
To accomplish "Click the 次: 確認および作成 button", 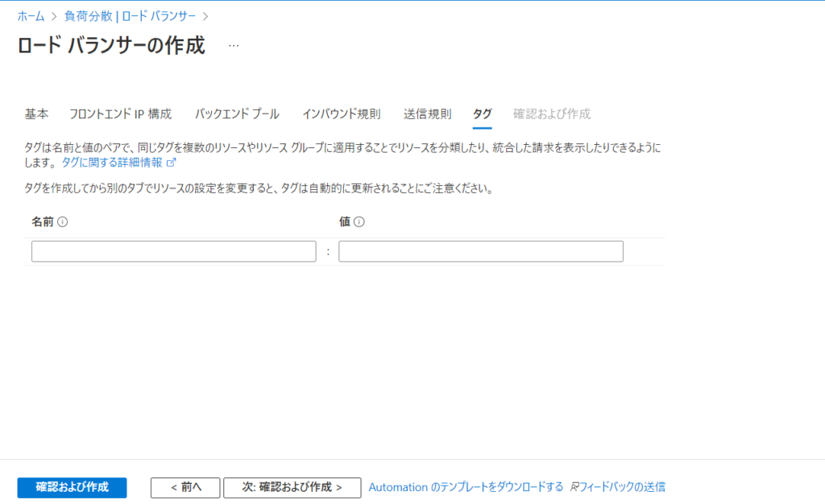I will (x=292, y=487).
